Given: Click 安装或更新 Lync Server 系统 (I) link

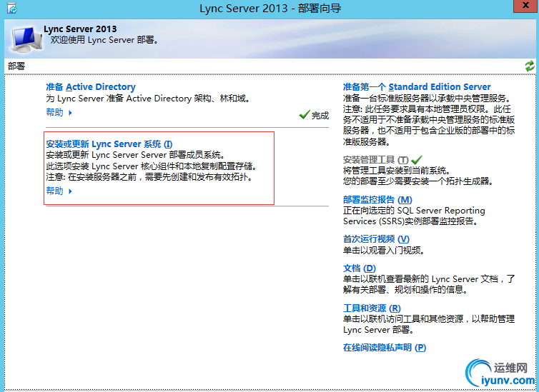Looking at the screenshot, I should click(109, 144).
